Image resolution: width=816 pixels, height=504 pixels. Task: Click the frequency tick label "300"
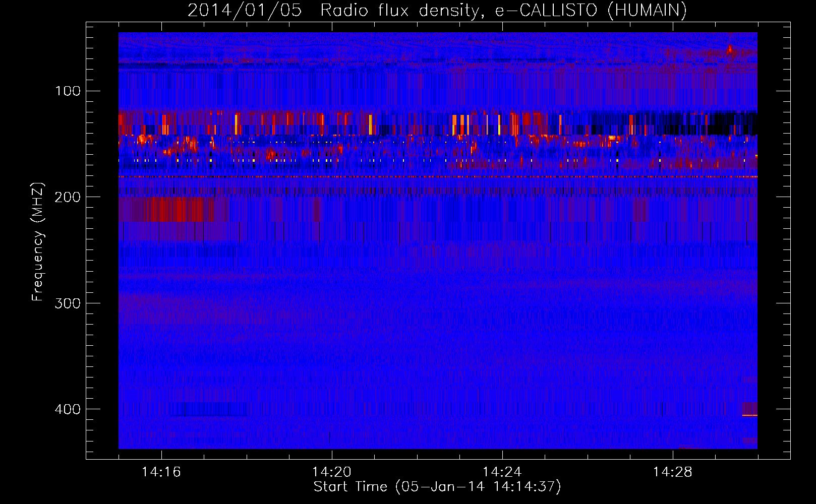tap(68, 303)
